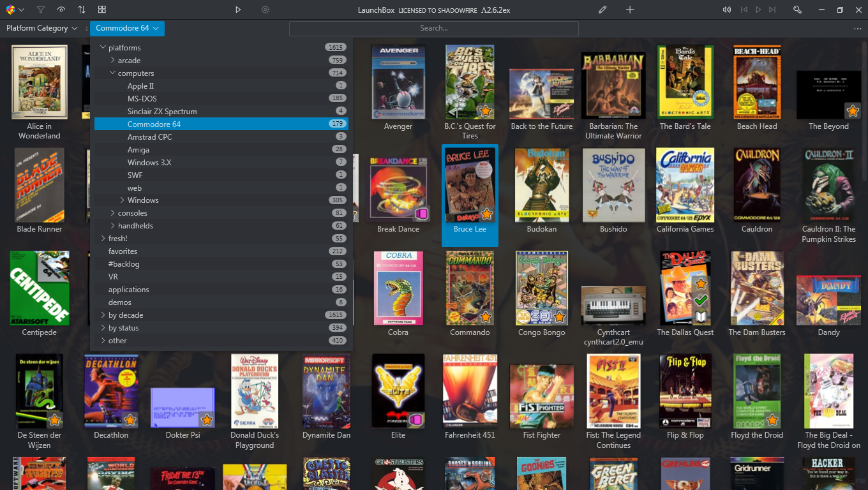Viewport: 868px width, 490px height.
Task: Select the Dynamite Dan cover
Action: tap(326, 391)
